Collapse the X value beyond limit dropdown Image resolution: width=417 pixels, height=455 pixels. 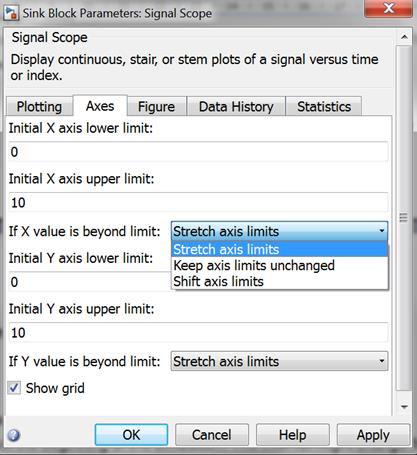(x=279, y=231)
